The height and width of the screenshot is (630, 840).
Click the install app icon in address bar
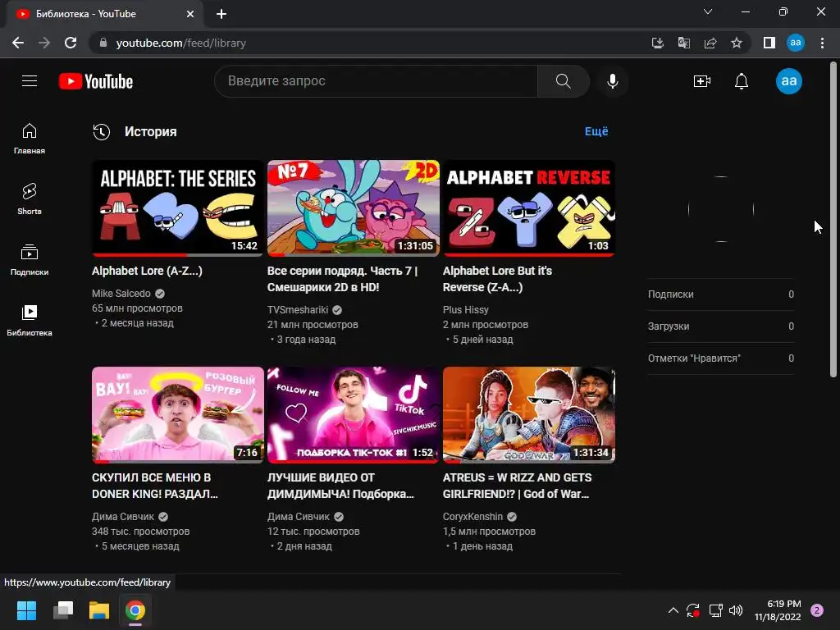pos(657,43)
